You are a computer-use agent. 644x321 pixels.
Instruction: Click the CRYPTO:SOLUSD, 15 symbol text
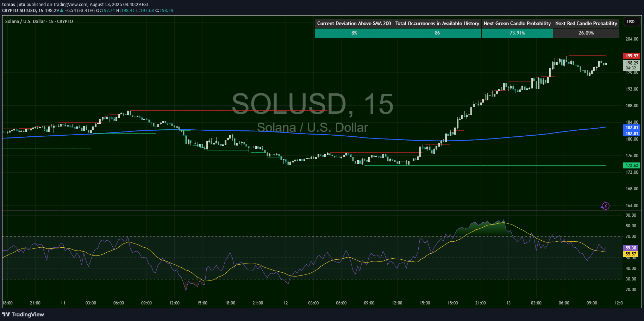click(x=23, y=10)
